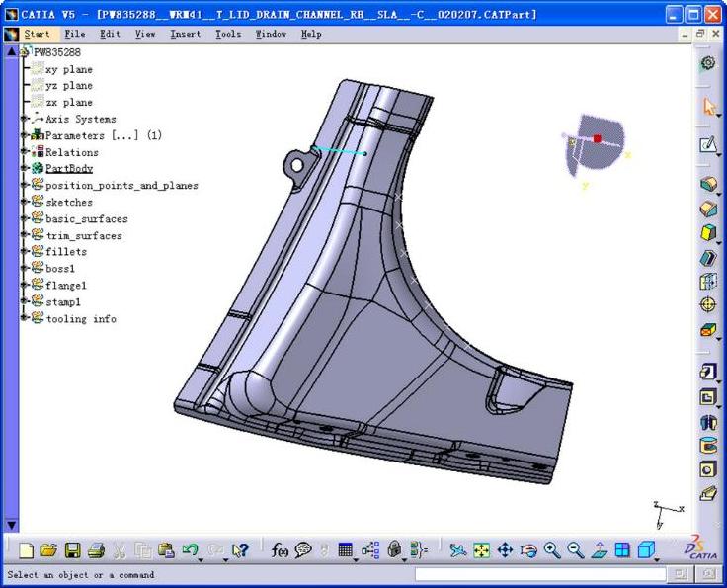The height and width of the screenshot is (588, 727).
Task: Open the Insert menu
Action: point(186,34)
